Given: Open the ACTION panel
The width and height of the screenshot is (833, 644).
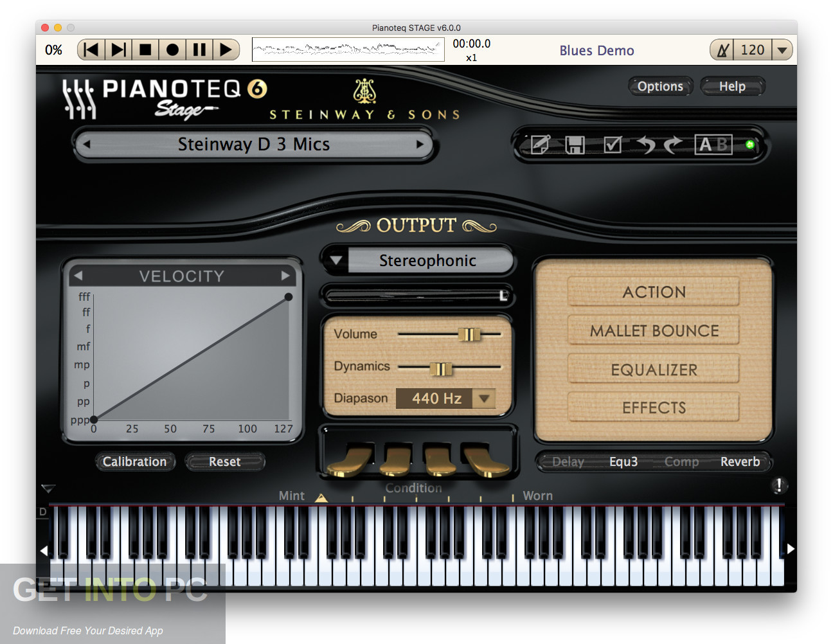Looking at the screenshot, I should pos(654,292).
